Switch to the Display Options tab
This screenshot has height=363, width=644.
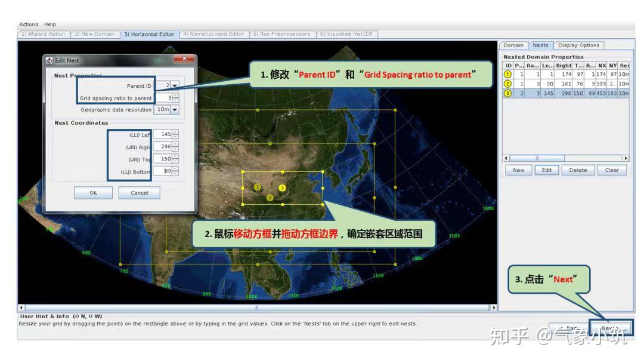tap(580, 45)
